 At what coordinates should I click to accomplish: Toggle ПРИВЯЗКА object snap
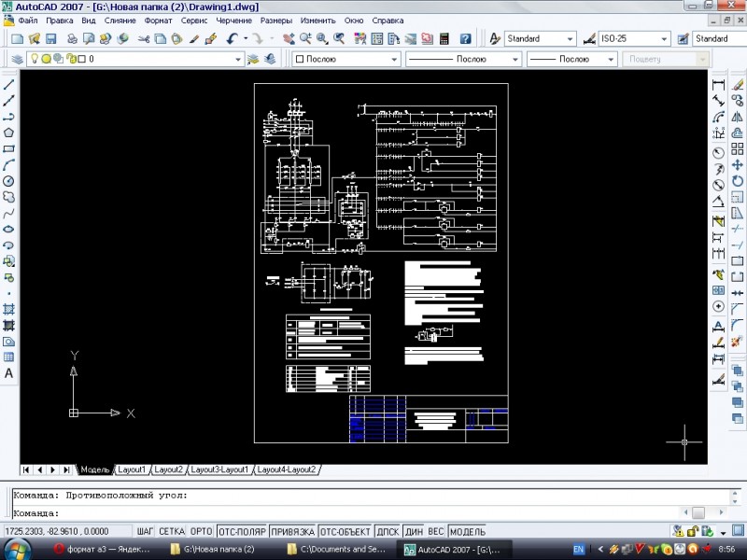[x=292, y=531]
